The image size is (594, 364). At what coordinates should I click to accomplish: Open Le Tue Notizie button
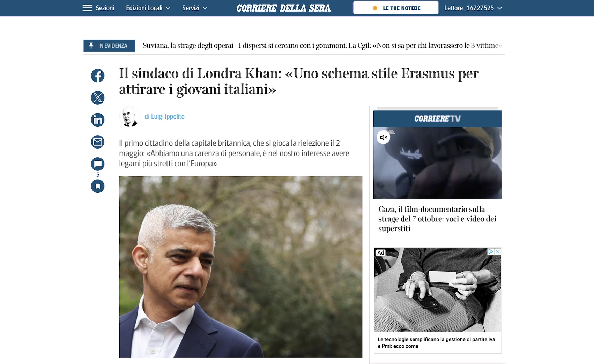tap(396, 8)
